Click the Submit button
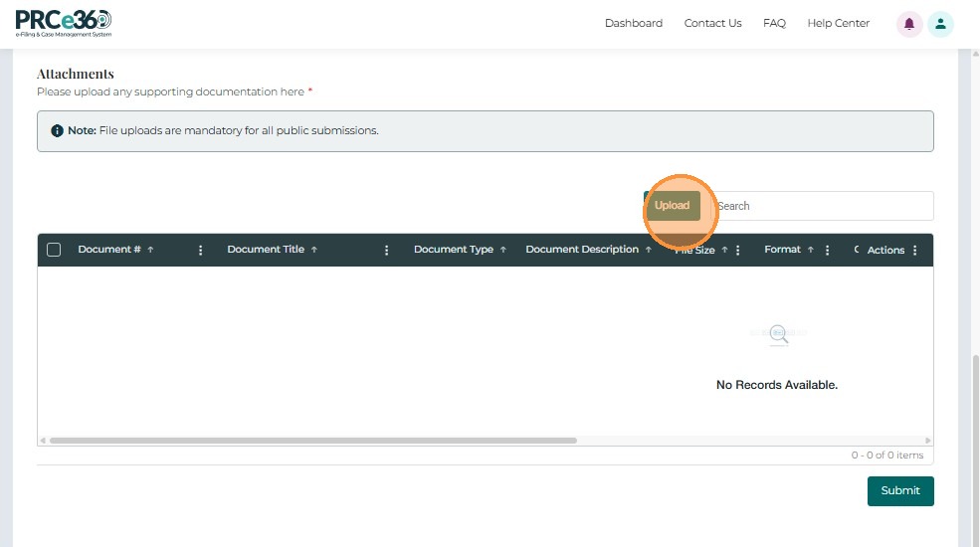980x547 pixels. (x=900, y=490)
